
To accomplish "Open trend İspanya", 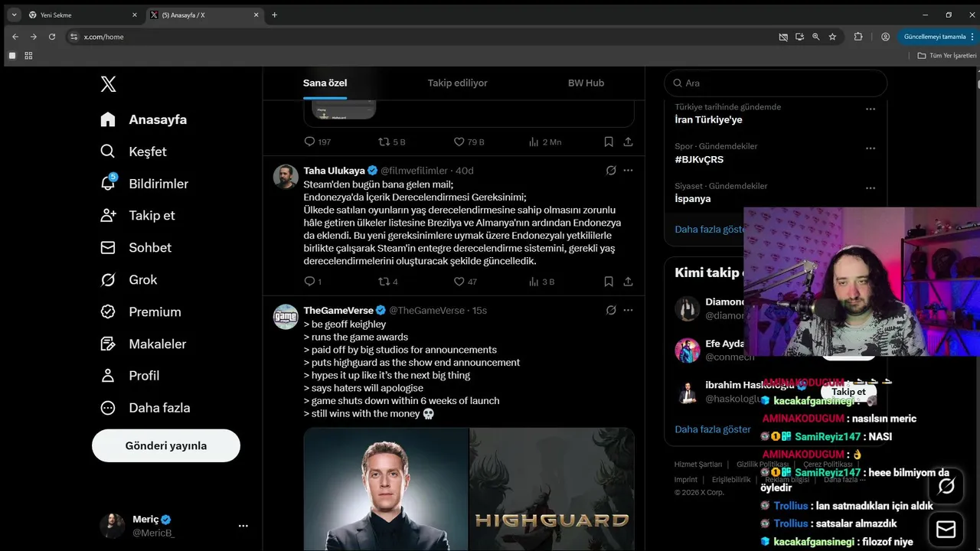I will pyautogui.click(x=693, y=199).
